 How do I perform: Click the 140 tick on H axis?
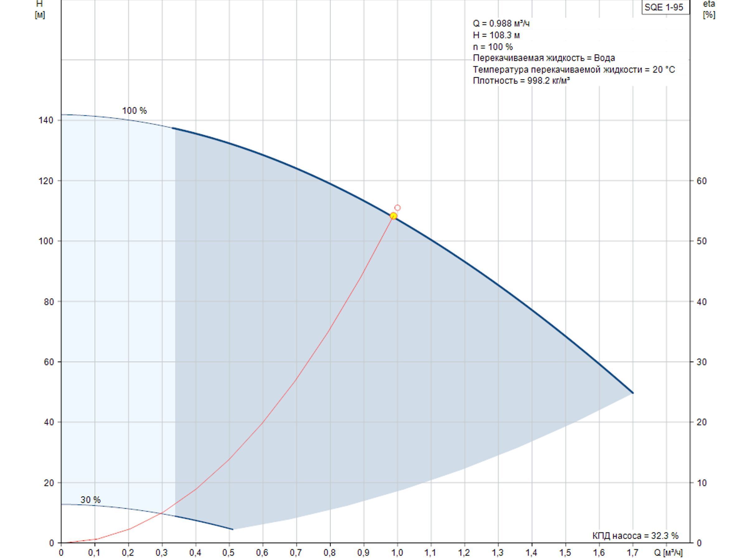pos(46,120)
